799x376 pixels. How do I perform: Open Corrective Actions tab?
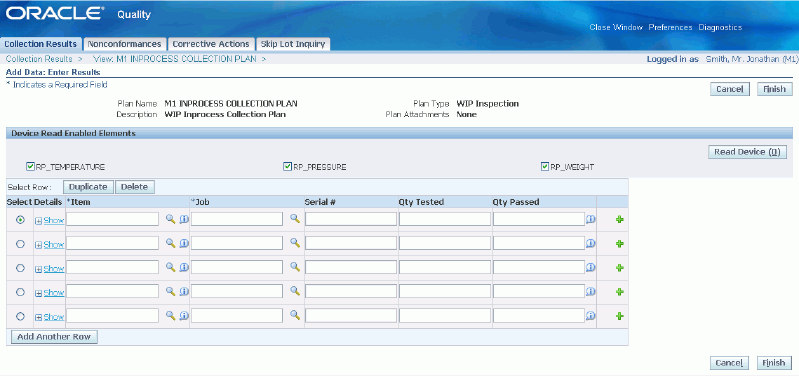coord(211,44)
